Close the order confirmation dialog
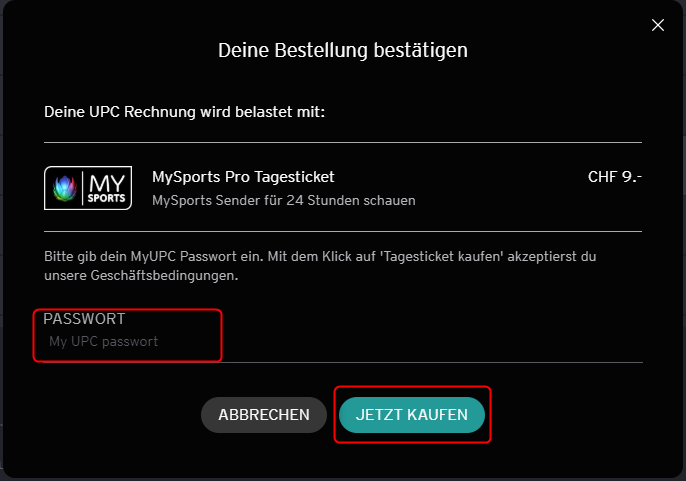The height and width of the screenshot is (481, 686). 658,25
